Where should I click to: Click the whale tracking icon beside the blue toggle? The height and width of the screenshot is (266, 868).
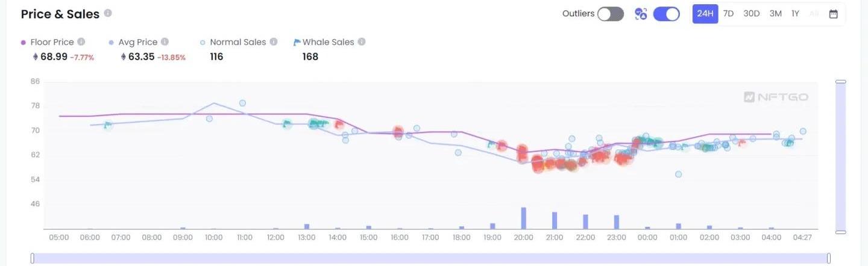tap(641, 14)
